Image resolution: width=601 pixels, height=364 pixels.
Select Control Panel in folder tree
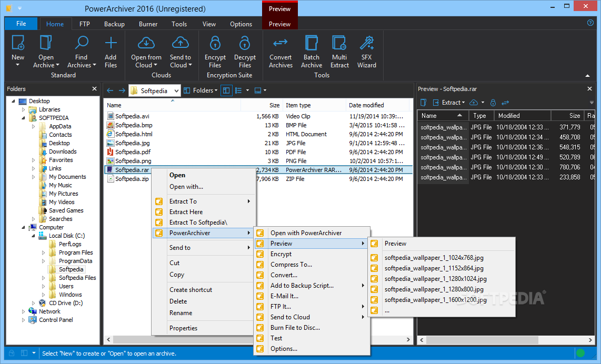tap(56, 320)
